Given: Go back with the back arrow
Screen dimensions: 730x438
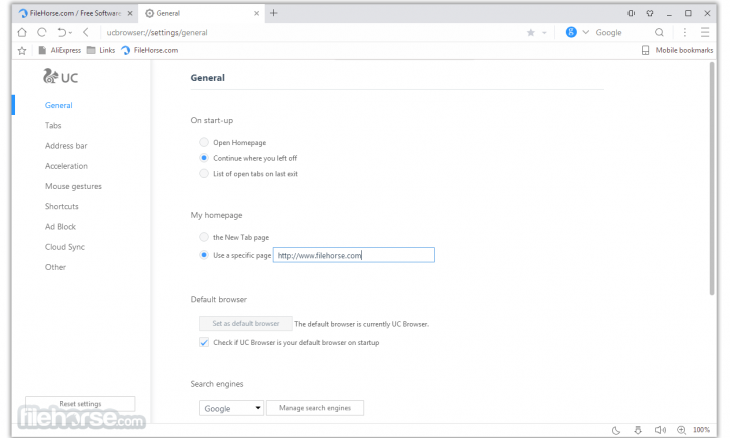Looking at the screenshot, I should click(86, 32).
